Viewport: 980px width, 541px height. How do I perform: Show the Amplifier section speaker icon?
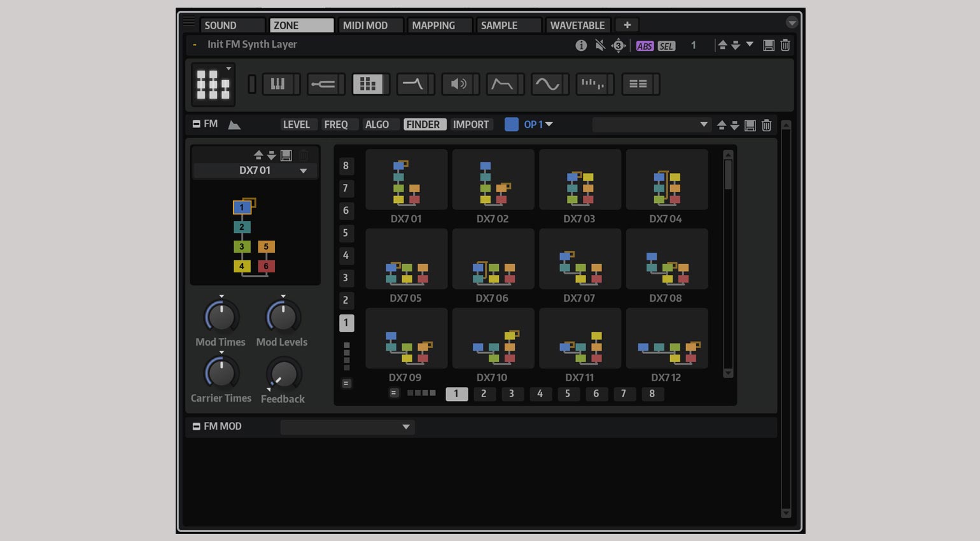pyautogui.click(x=458, y=84)
